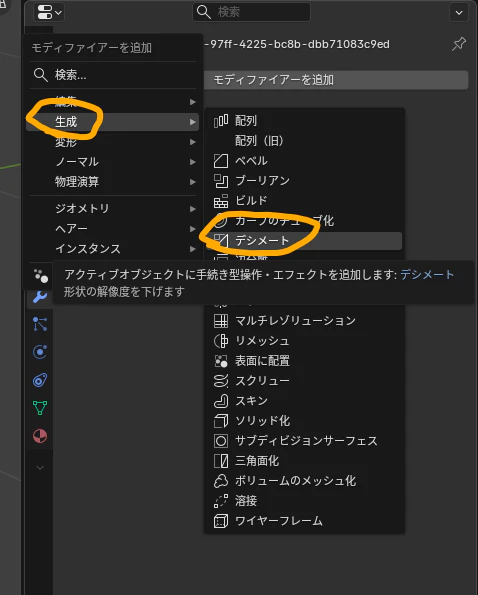Add the マルチレゾリューション modifier
This screenshot has height=595, width=478.
point(304,321)
